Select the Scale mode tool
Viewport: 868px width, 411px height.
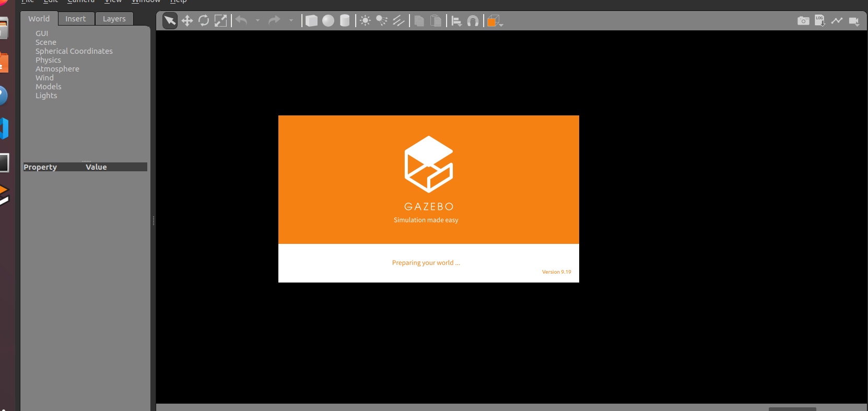click(221, 21)
